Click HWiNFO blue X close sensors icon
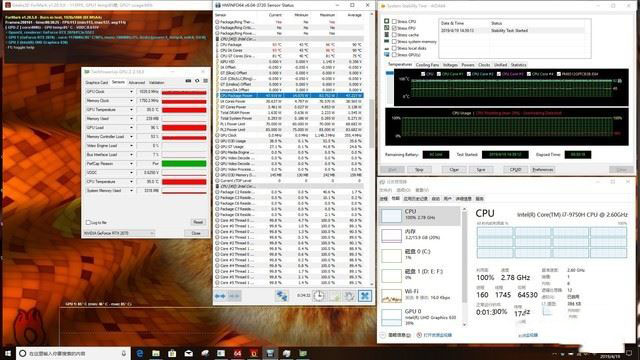 tap(365, 296)
